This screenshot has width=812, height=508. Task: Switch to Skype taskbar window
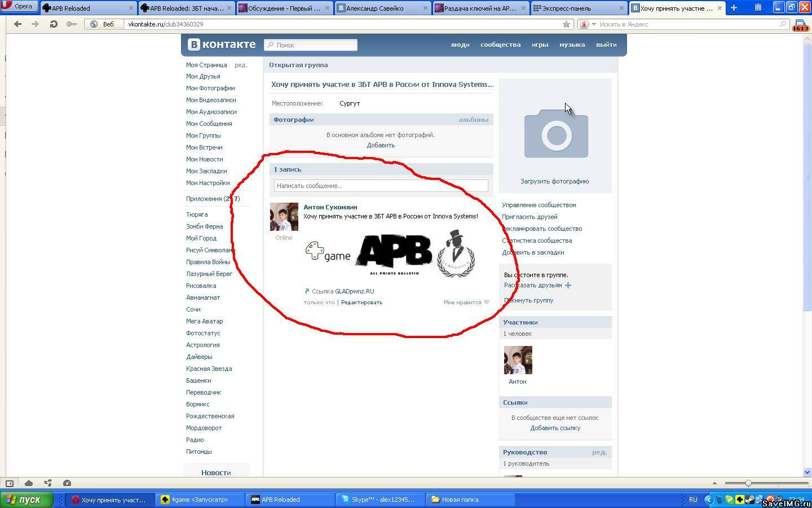coord(381,500)
